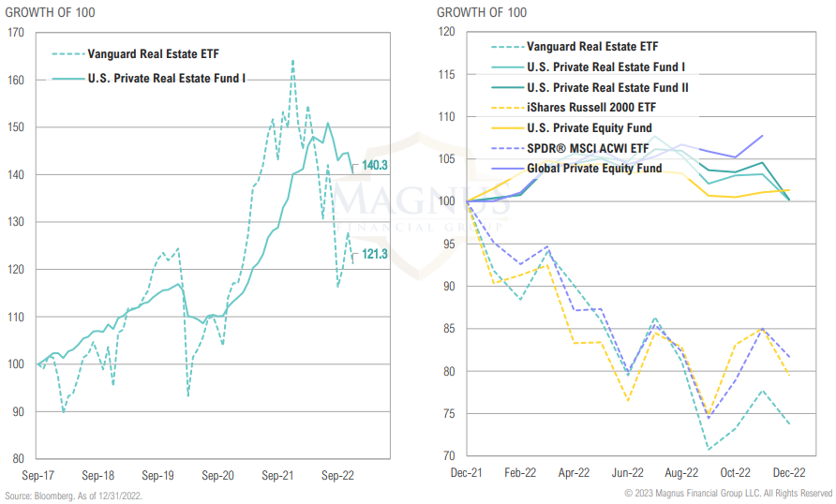Click the 140.3 end-value data label
Viewport: 836px width, 504px height.
click(x=375, y=165)
